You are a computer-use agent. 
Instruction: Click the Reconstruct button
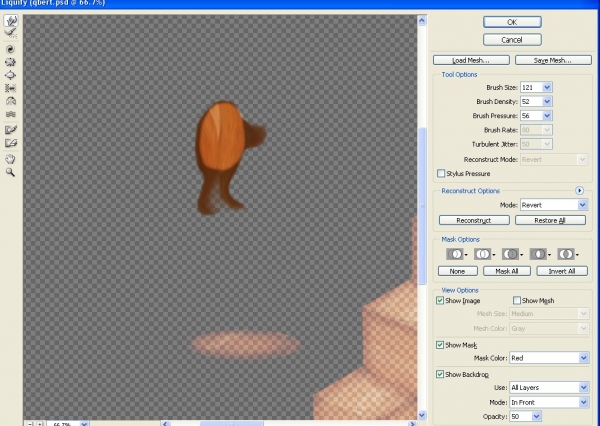[x=474, y=220]
